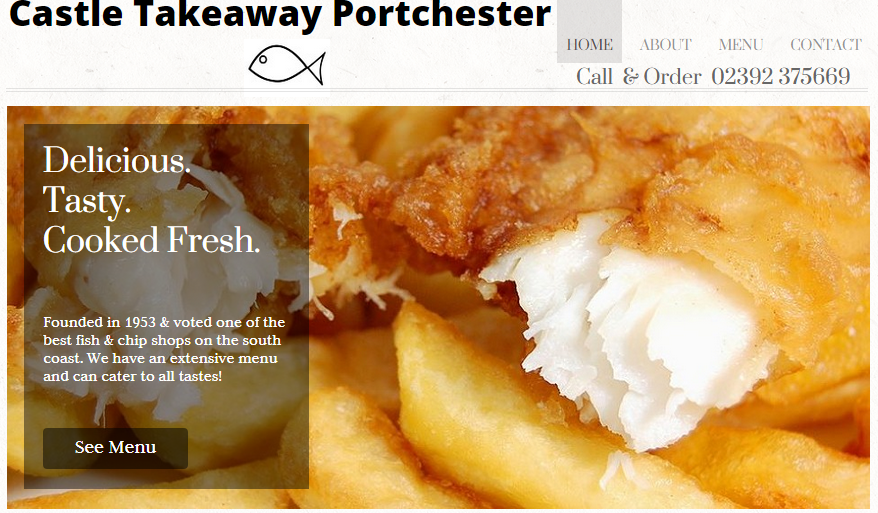
Task: Click the horizontal divider line below header
Action: [437, 90]
